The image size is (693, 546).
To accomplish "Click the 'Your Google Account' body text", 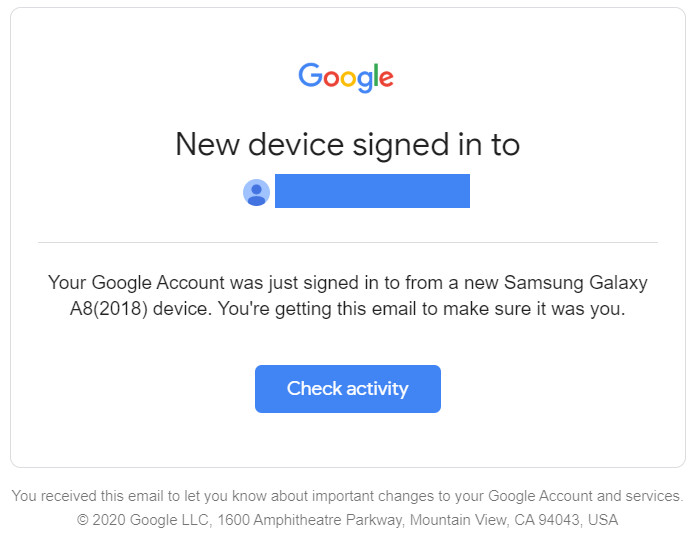I will 137,283.
